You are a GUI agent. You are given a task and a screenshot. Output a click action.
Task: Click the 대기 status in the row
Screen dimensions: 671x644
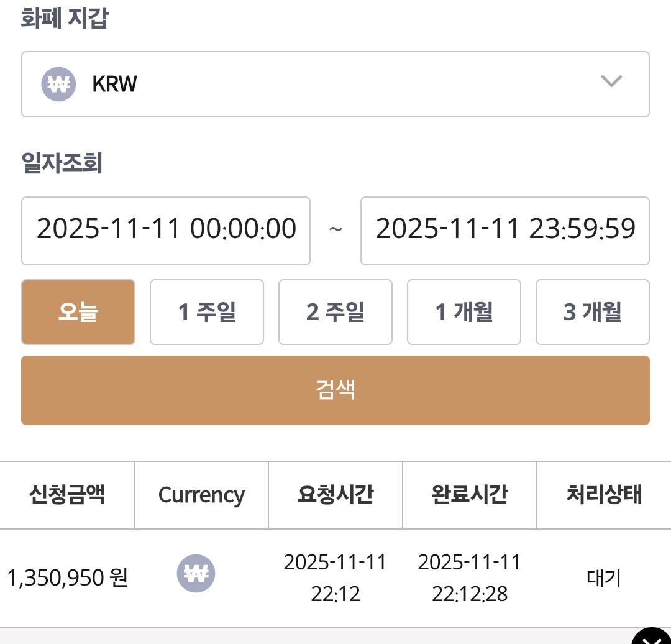[604, 578]
